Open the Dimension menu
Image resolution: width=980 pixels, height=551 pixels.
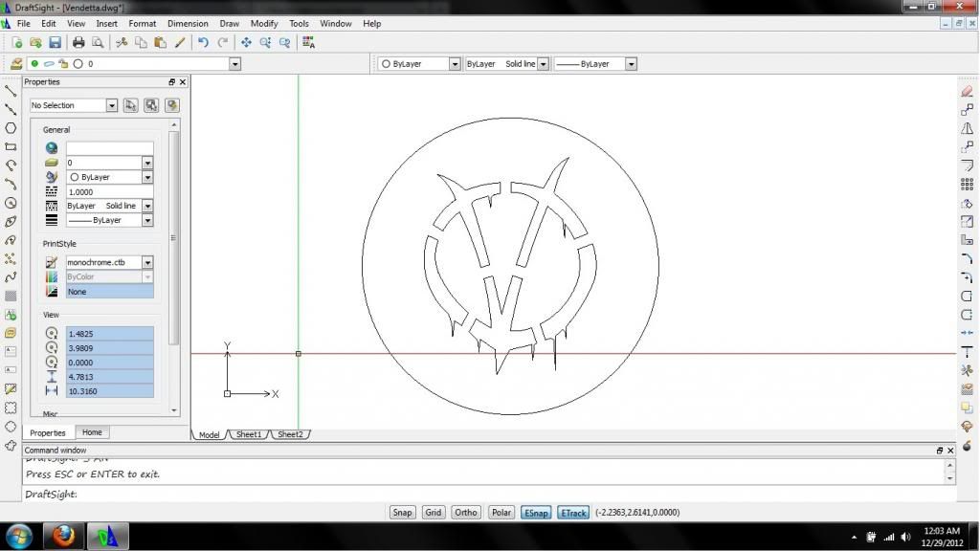pyautogui.click(x=188, y=24)
